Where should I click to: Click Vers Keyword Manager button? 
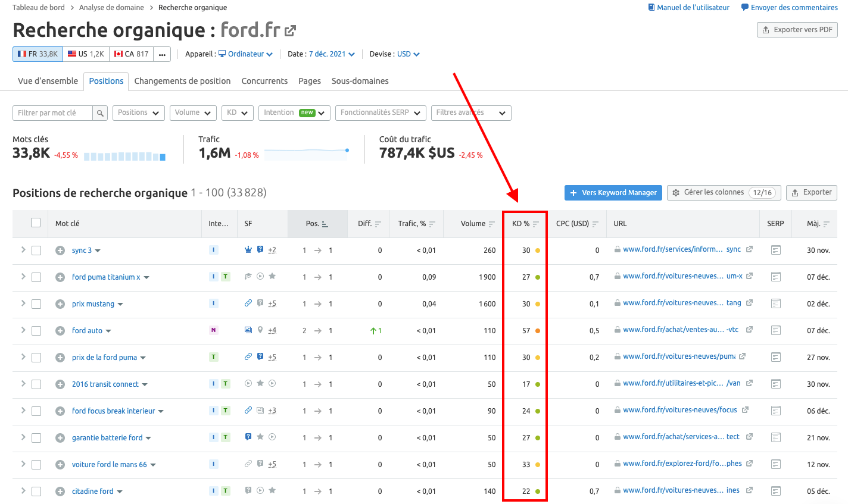(x=613, y=193)
